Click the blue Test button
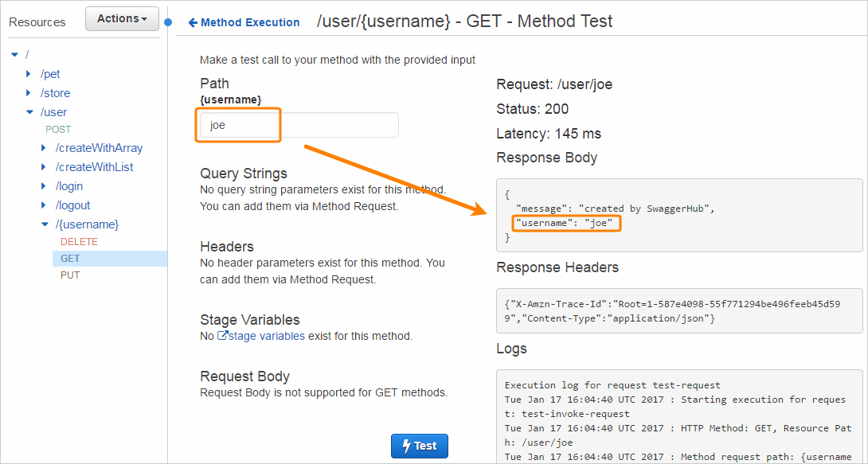The image size is (868, 464). (420, 446)
